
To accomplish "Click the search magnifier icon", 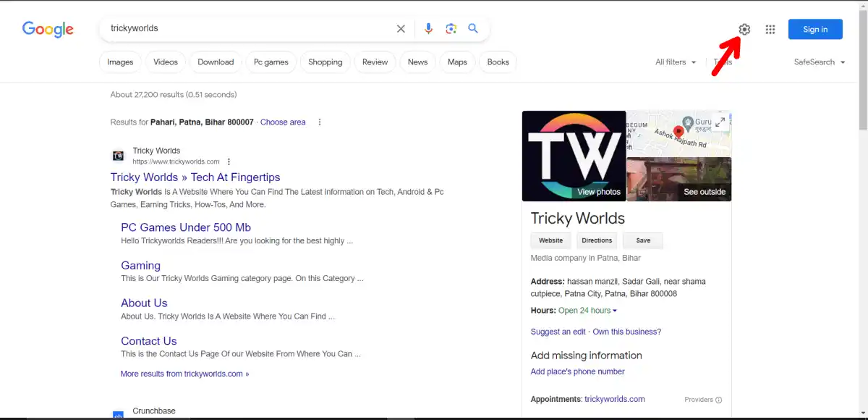I will (474, 28).
